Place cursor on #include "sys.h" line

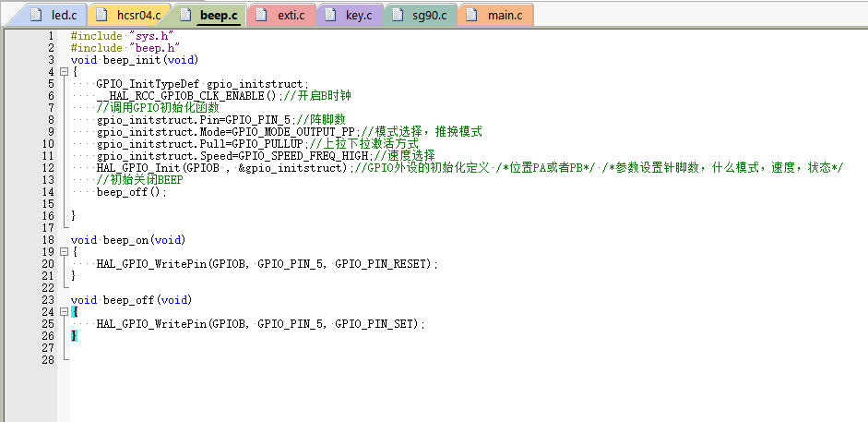pos(123,36)
